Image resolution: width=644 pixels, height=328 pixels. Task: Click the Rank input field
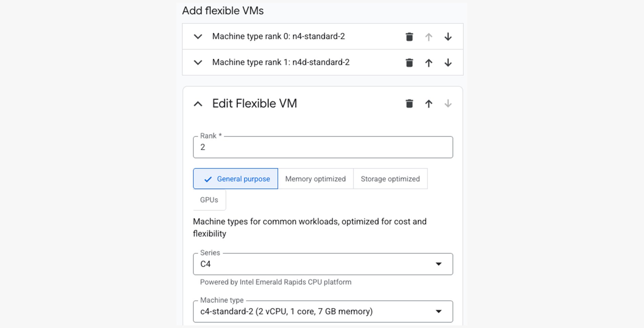click(x=323, y=147)
